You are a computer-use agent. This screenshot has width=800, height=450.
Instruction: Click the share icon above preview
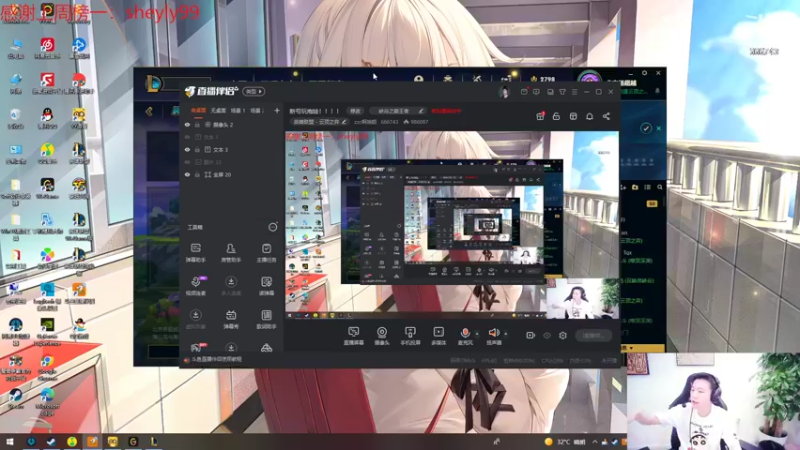pyautogui.click(x=606, y=116)
